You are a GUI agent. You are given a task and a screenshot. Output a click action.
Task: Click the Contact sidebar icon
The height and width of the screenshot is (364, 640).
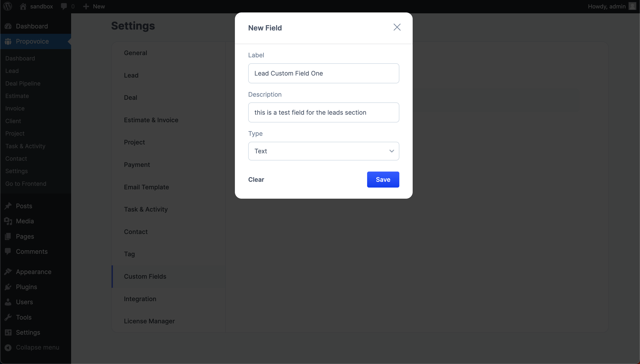[x=16, y=158]
